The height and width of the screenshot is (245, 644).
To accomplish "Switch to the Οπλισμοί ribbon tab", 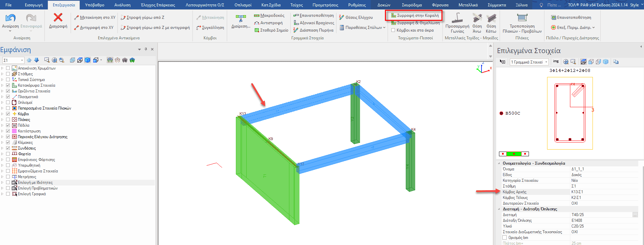I will tap(243, 5).
